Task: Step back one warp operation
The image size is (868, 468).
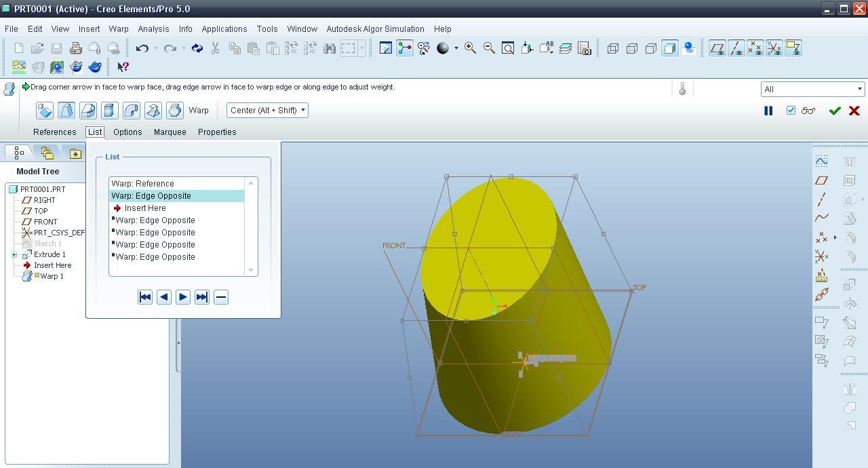Action: click(x=164, y=297)
